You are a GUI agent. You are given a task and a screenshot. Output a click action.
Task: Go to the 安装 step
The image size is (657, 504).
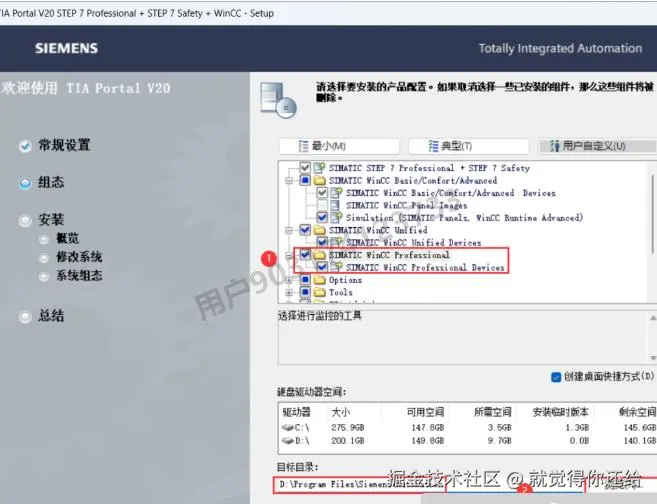(x=42, y=220)
